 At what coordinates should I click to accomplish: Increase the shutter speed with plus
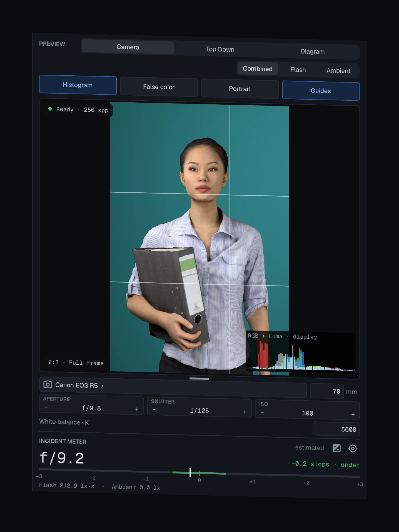[x=245, y=412]
